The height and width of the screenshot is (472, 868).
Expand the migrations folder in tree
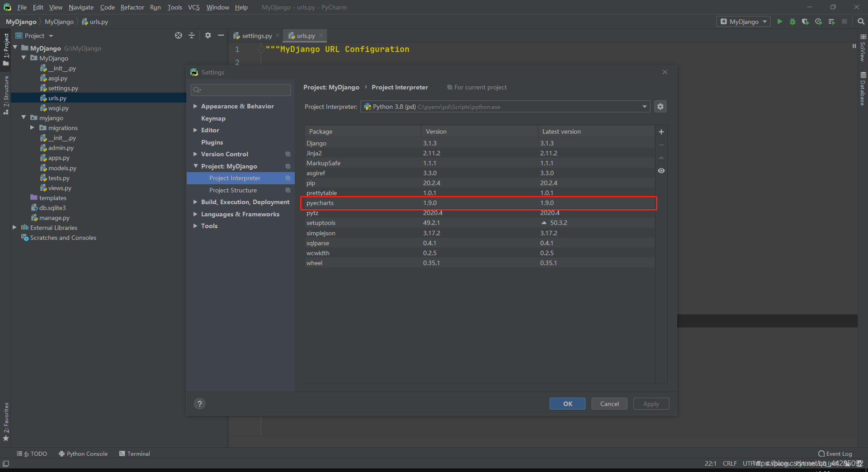coord(32,128)
